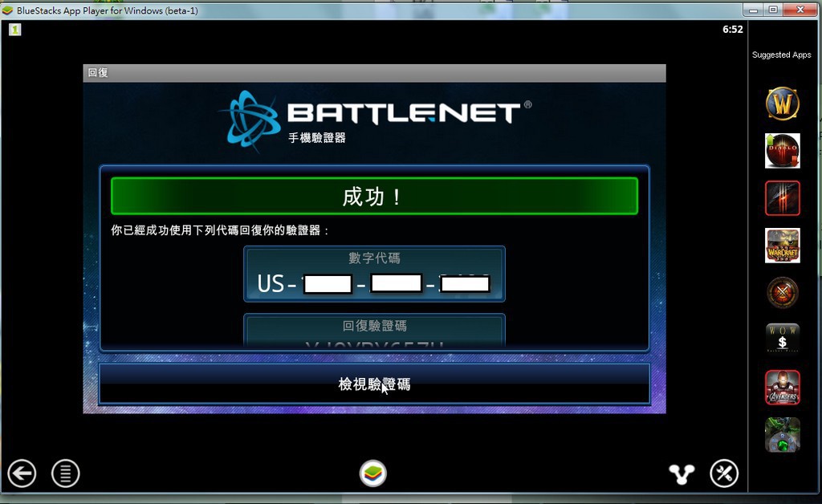Click the 你已經成功使用下列代碼 message text
The height and width of the screenshot is (504, 822).
[x=221, y=230]
